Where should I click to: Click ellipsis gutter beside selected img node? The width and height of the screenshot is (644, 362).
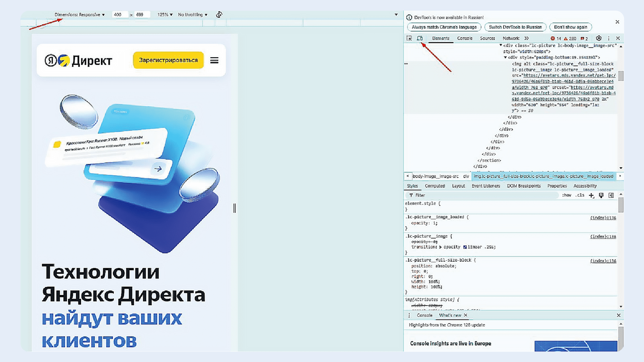406,64
